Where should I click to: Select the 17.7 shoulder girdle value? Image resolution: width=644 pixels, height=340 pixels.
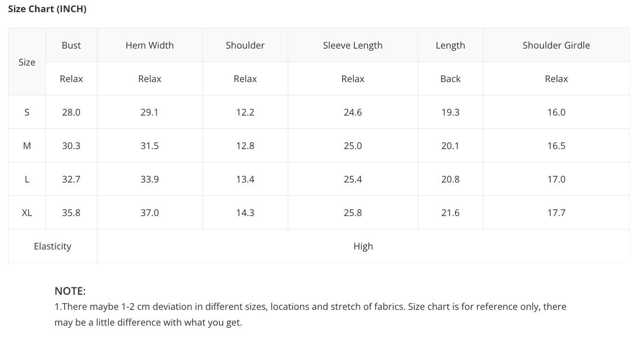click(556, 212)
